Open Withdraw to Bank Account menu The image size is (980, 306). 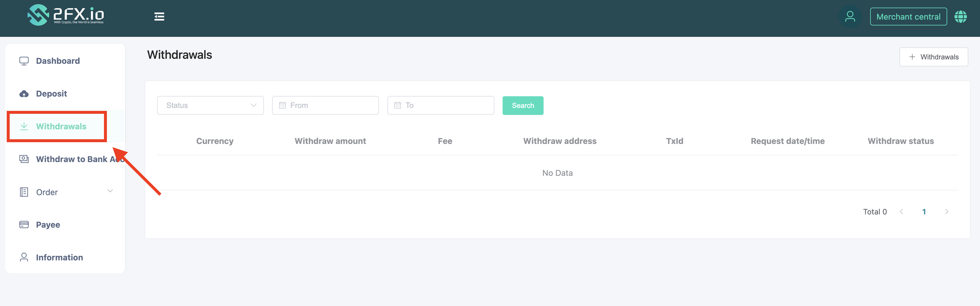point(80,159)
